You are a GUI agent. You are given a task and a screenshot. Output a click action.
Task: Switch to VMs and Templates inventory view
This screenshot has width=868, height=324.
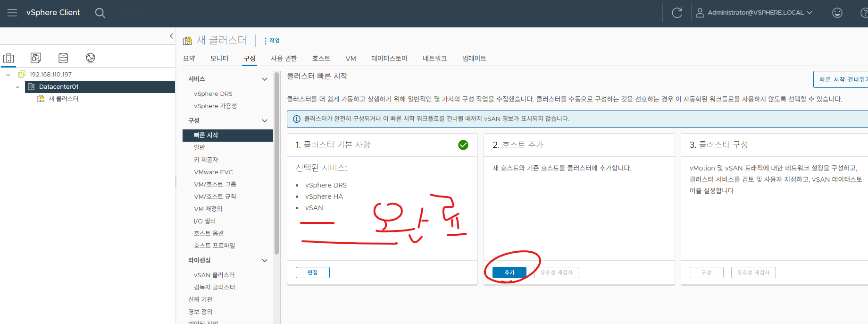[36, 58]
